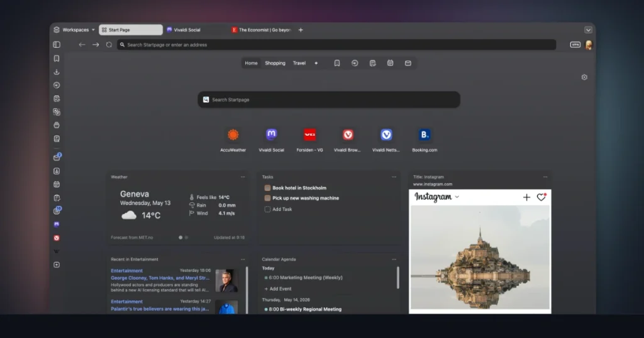Open the Notes panel in sidebar

tap(57, 99)
